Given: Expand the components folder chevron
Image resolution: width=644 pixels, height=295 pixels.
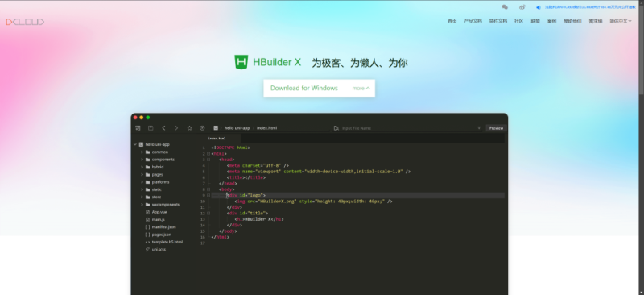Looking at the screenshot, I should click(142, 160).
